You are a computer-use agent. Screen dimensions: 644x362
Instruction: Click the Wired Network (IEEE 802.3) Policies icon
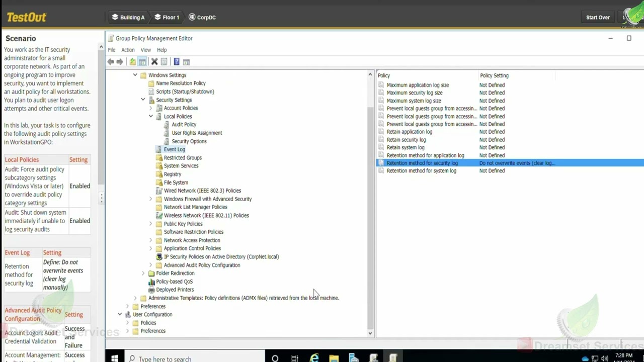159,191
